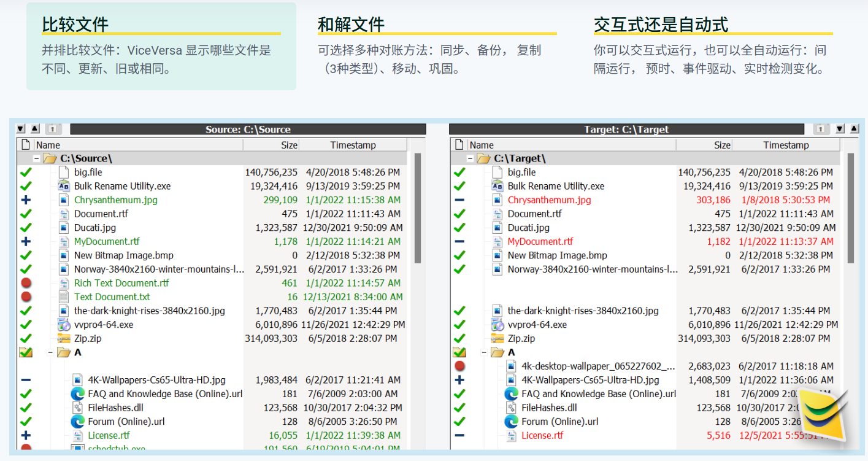Click the green check beside big.file in Source
This screenshot has width=868, height=461.
pos(26,172)
